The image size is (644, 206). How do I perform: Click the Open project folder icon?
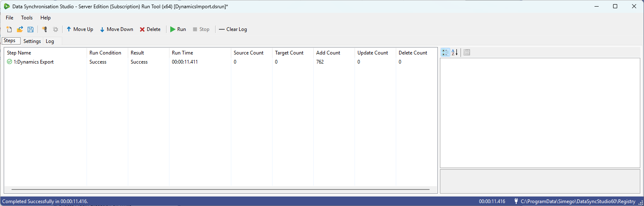tap(20, 29)
